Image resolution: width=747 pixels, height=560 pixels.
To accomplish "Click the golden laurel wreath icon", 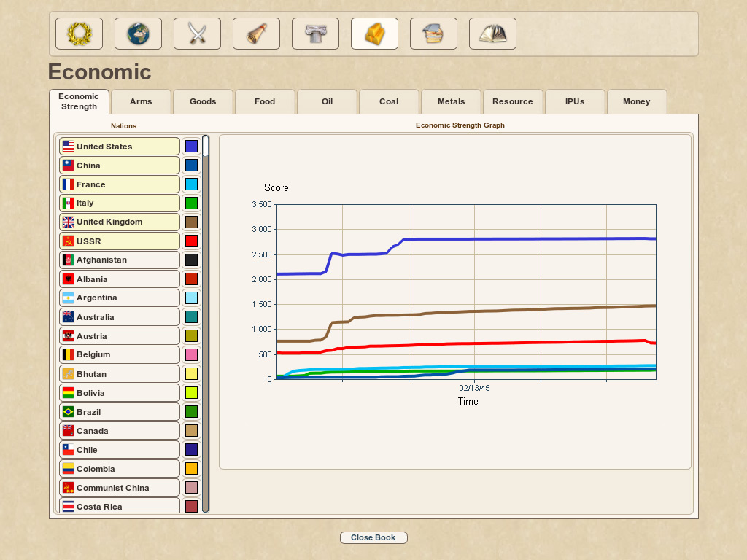I will (79, 34).
